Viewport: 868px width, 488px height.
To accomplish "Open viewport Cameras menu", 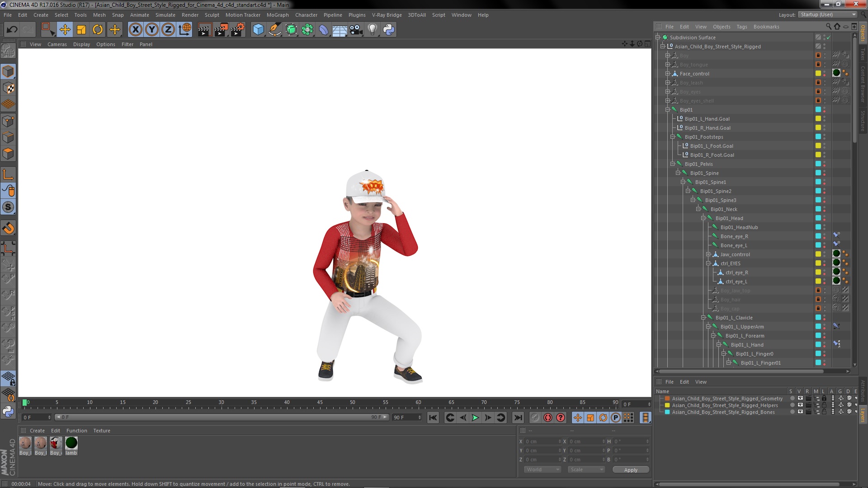I will click(57, 44).
